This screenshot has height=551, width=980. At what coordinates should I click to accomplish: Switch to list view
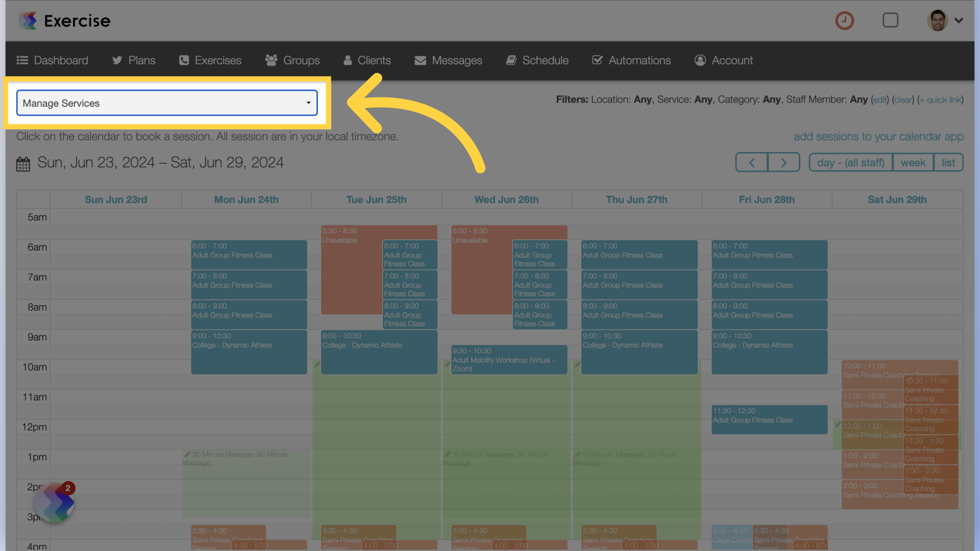948,162
